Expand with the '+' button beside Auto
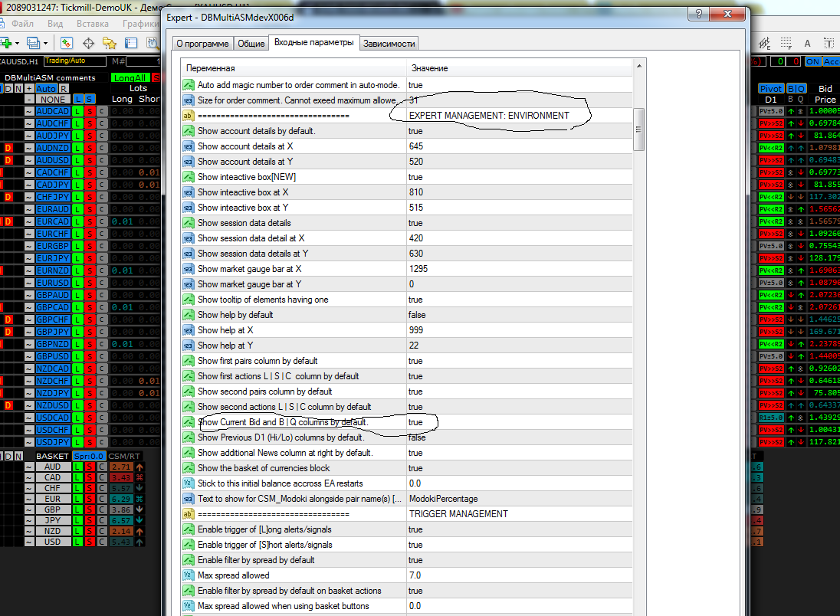This screenshot has height=616, width=840. tap(29, 89)
